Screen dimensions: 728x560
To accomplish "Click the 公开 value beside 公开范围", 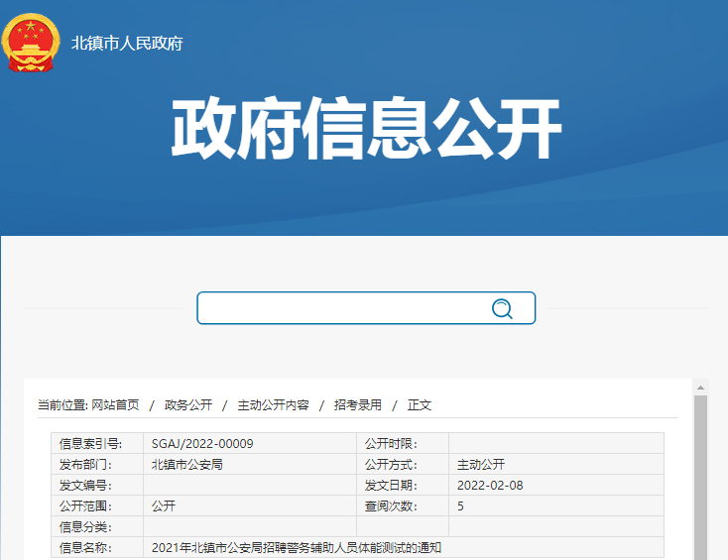I will coord(163,506).
